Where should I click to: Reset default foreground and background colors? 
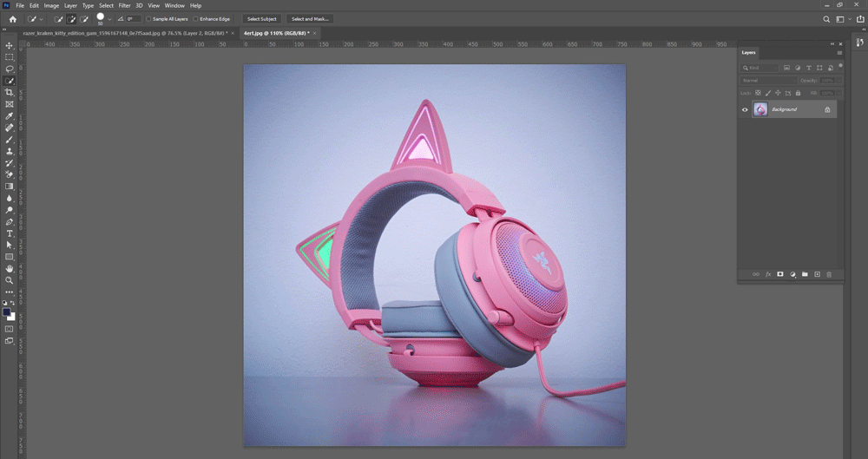tap(5, 303)
